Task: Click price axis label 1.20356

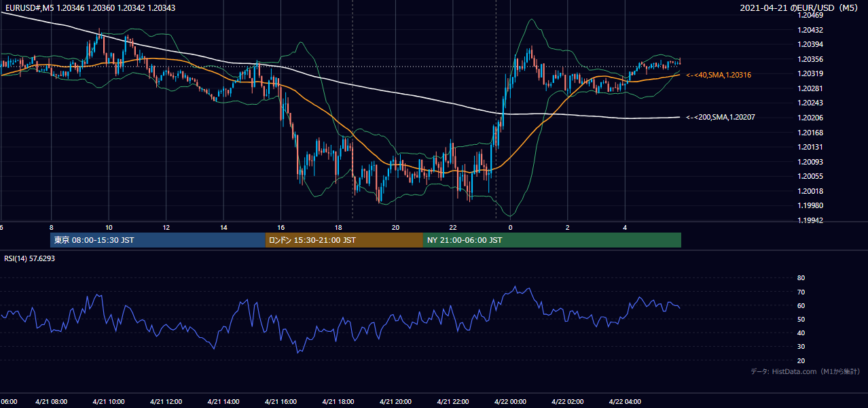Action: [810, 59]
